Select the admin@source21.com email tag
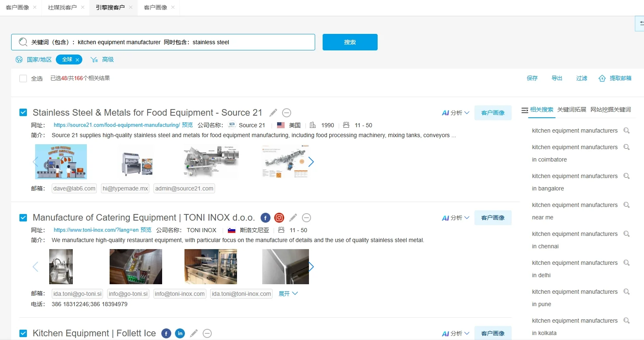This screenshot has width=644, height=340. coord(184,189)
